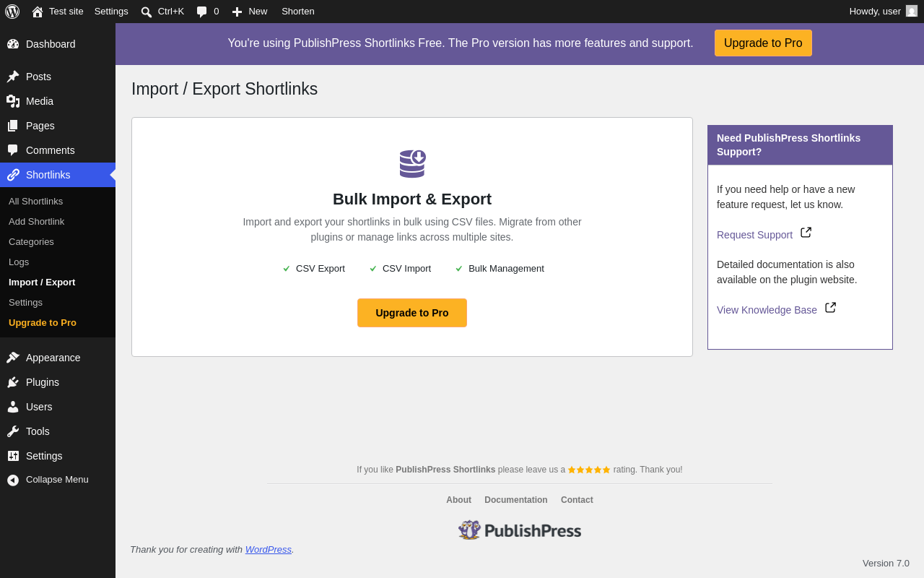Click the Need PublishPress Shortlinks Support? header
This screenshot has width=924, height=578.
800,145
